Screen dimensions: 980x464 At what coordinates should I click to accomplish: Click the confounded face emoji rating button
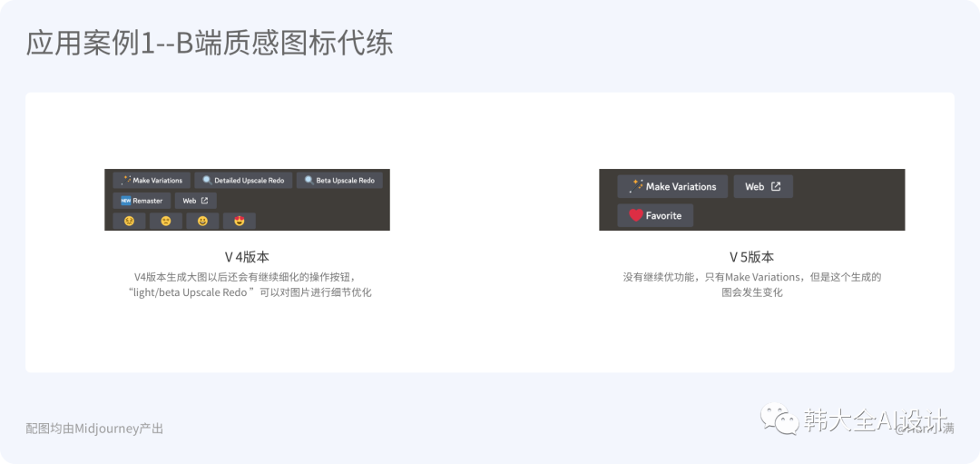tap(130, 221)
